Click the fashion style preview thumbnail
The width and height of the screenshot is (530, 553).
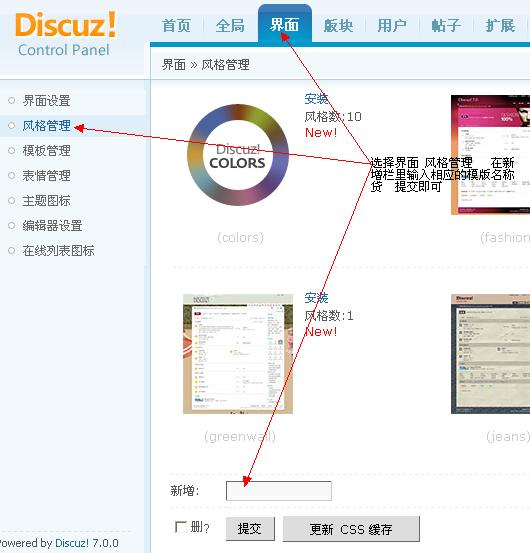(x=491, y=155)
